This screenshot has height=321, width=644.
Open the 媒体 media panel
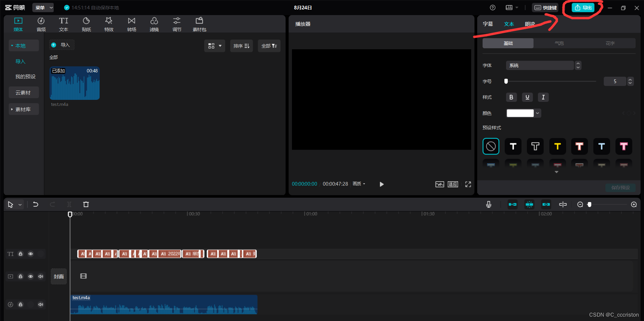(x=18, y=24)
